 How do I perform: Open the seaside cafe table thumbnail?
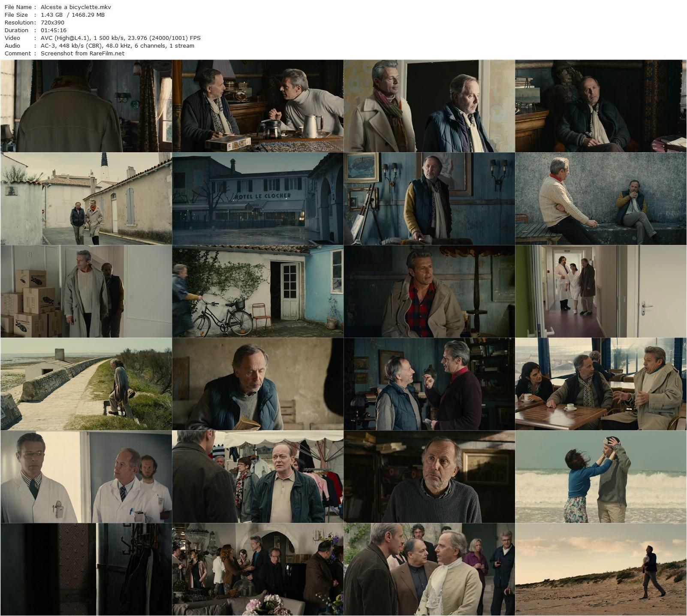click(601, 384)
